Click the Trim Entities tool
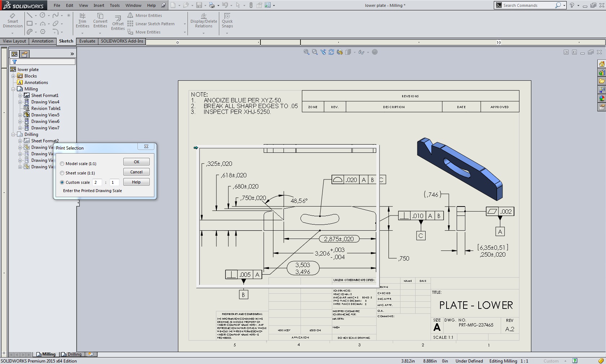 pyautogui.click(x=82, y=21)
